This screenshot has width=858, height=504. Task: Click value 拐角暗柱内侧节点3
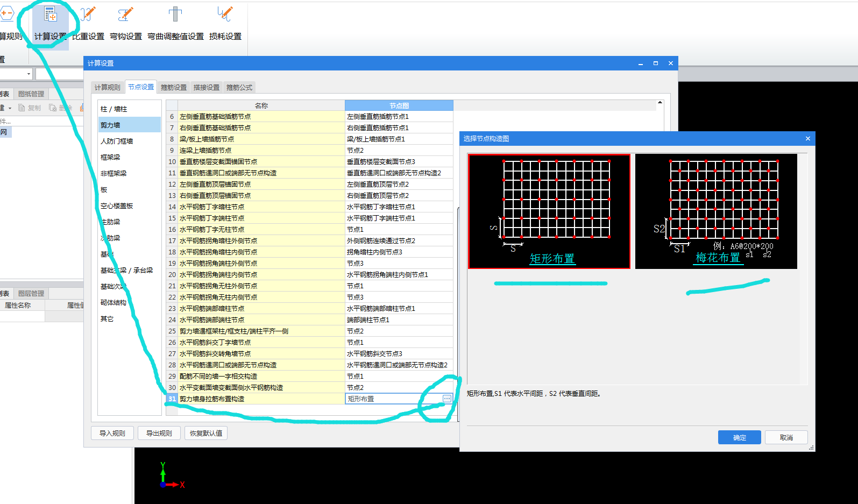[x=399, y=252]
